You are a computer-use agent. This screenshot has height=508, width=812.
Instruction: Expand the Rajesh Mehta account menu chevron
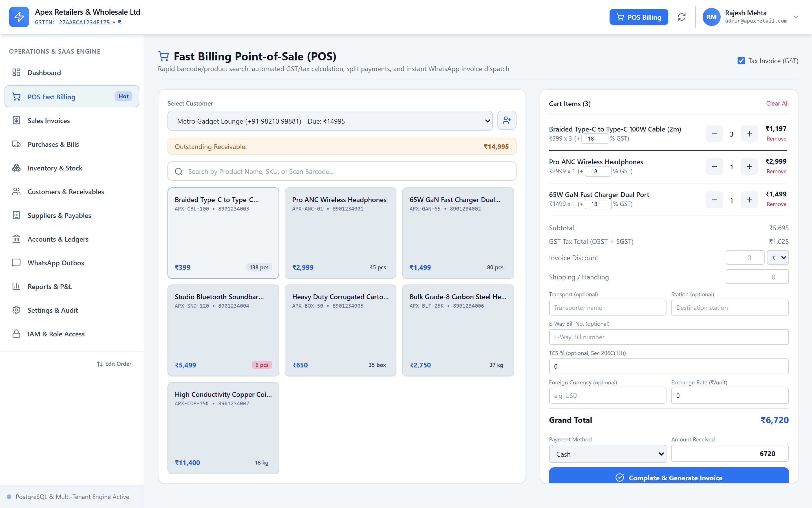pos(796,17)
